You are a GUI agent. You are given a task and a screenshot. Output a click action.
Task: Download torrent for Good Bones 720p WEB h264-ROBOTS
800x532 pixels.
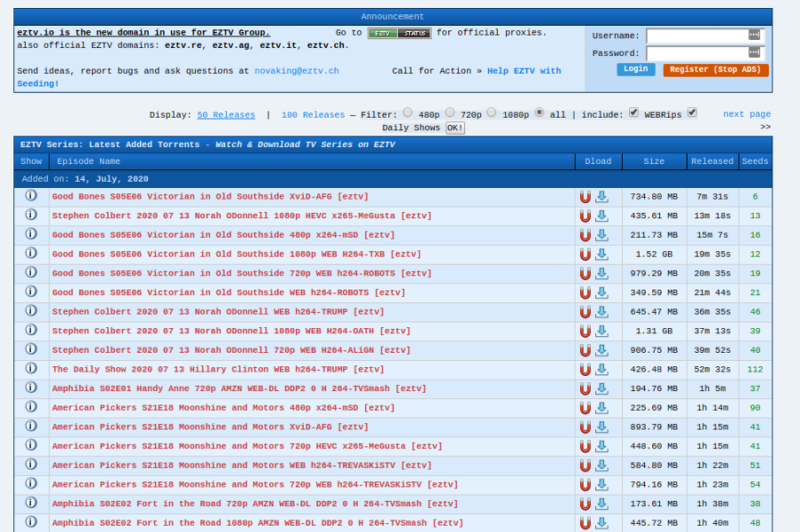click(602, 273)
